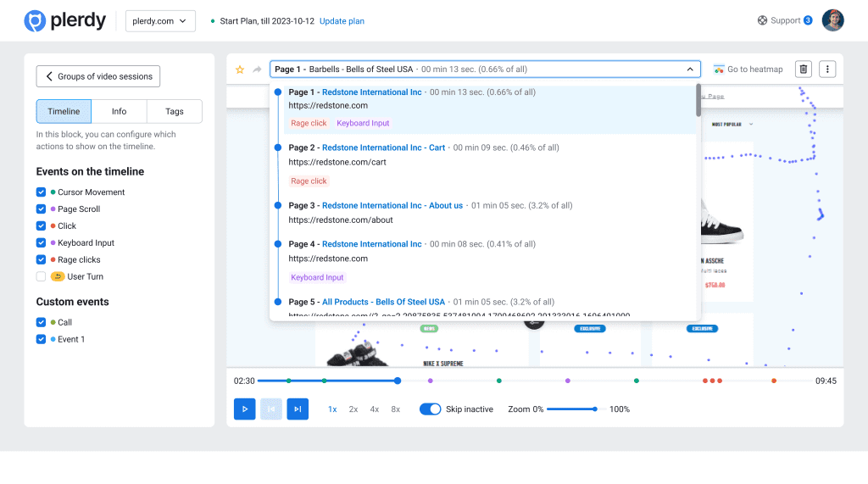Switch to the Tags tab
Screen dimensions: 868x484
175,111
